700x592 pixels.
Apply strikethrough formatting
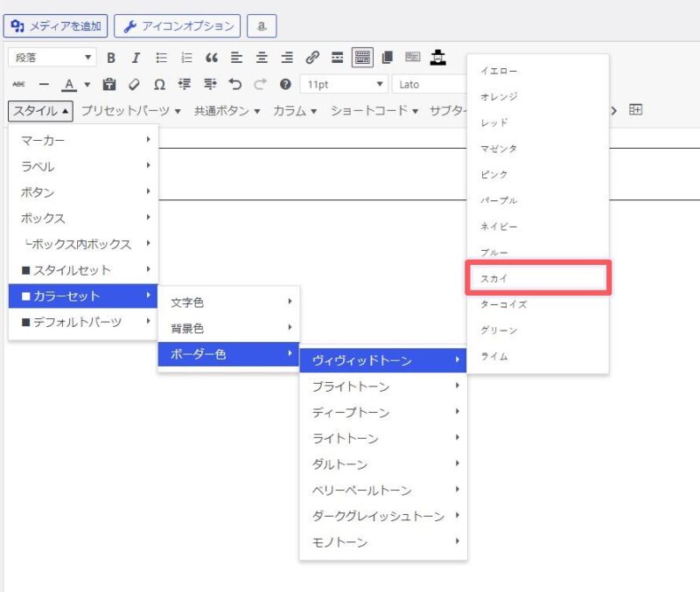18,84
